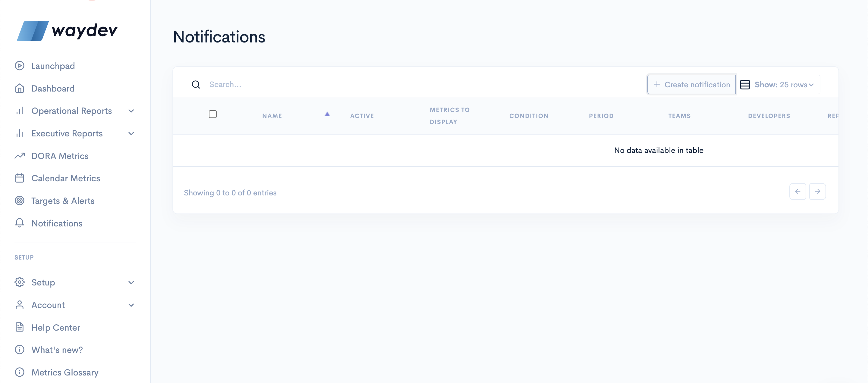Click the Launchpad play-circle icon
This screenshot has height=383, width=868.
[20, 66]
